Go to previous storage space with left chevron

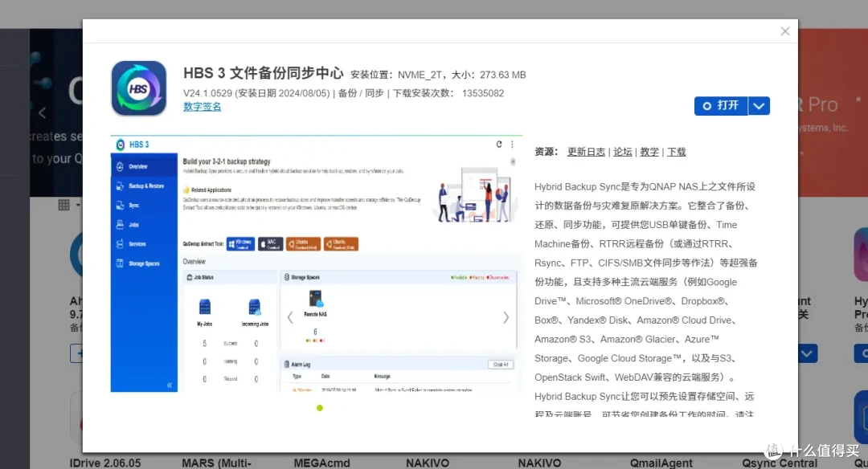(290, 317)
